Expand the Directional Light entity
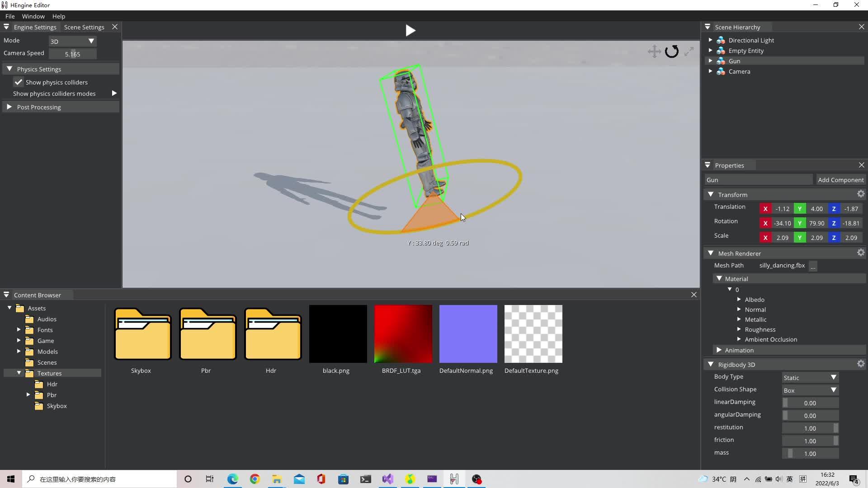Screen dimensions: 868x488 (x=710, y=40)
